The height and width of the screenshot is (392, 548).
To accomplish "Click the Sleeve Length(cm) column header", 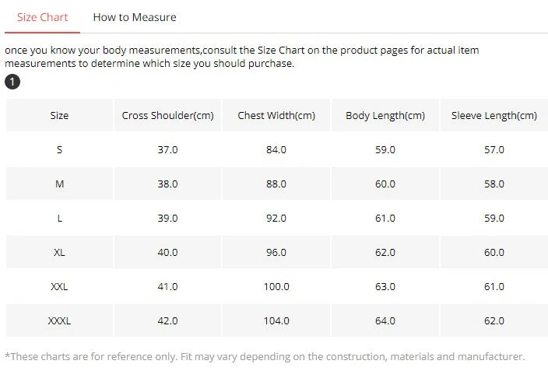I will (494, 115).
